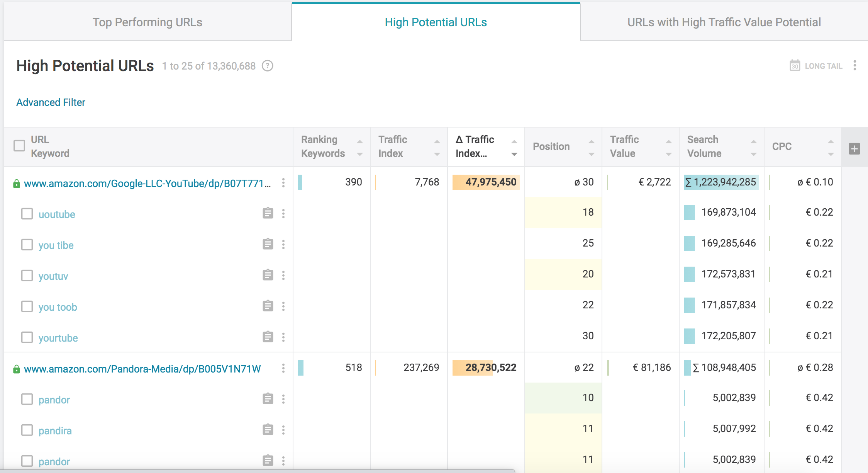Click the yourtube keyword link
Screen dimensions: 868x473
58,338
